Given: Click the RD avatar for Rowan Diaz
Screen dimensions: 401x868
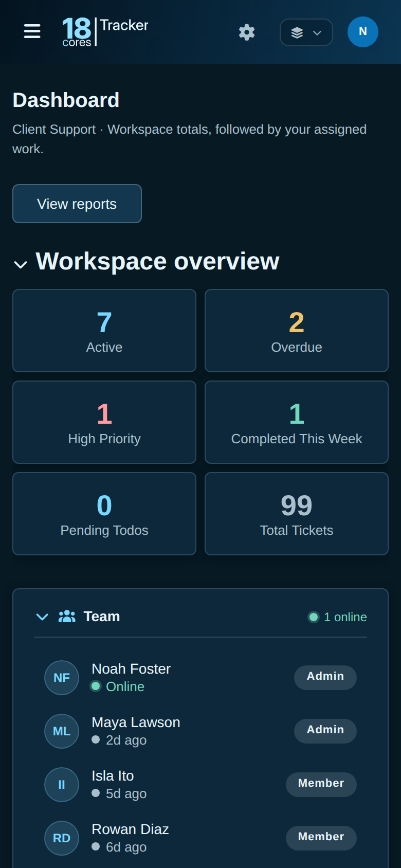Looking at the screenshot, I should click(x=62, y=838).
